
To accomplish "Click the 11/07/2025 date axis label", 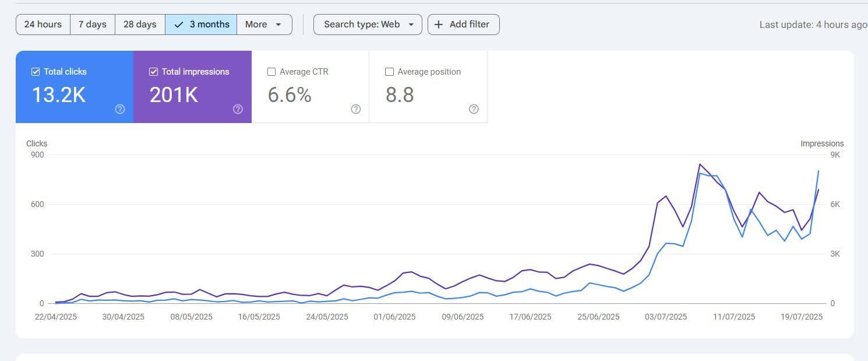I will tap(734, 317).
